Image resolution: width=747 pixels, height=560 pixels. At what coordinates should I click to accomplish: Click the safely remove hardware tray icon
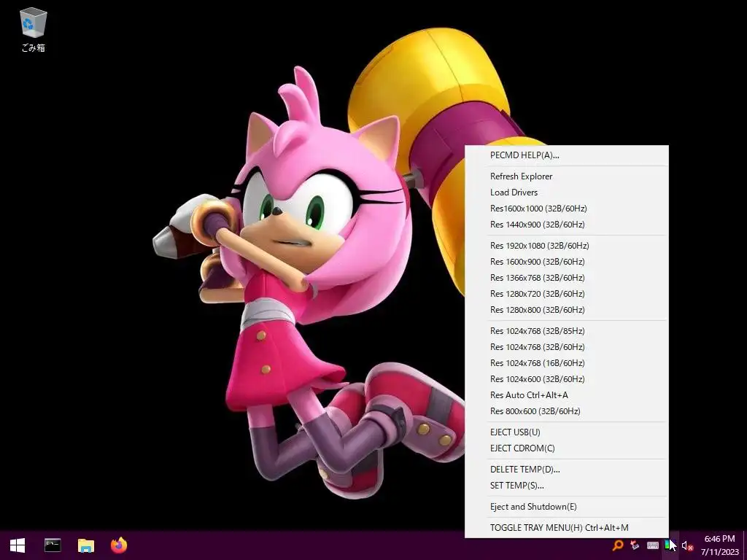(634, 545)
